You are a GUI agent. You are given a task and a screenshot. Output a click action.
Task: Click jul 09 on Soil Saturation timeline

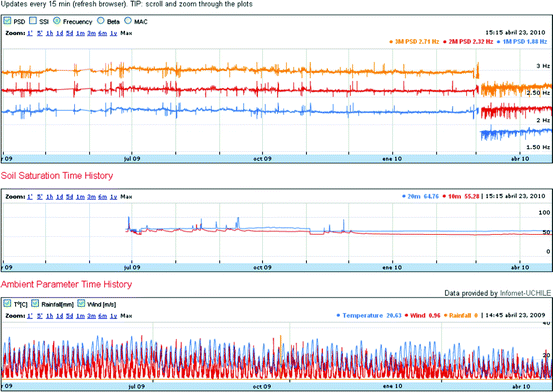point(132,267)
